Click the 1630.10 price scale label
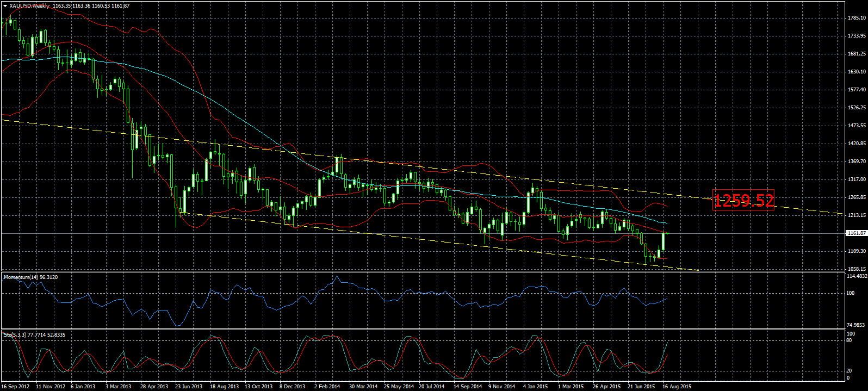Viewport: 868px width, 391px height. pos(857,72)
